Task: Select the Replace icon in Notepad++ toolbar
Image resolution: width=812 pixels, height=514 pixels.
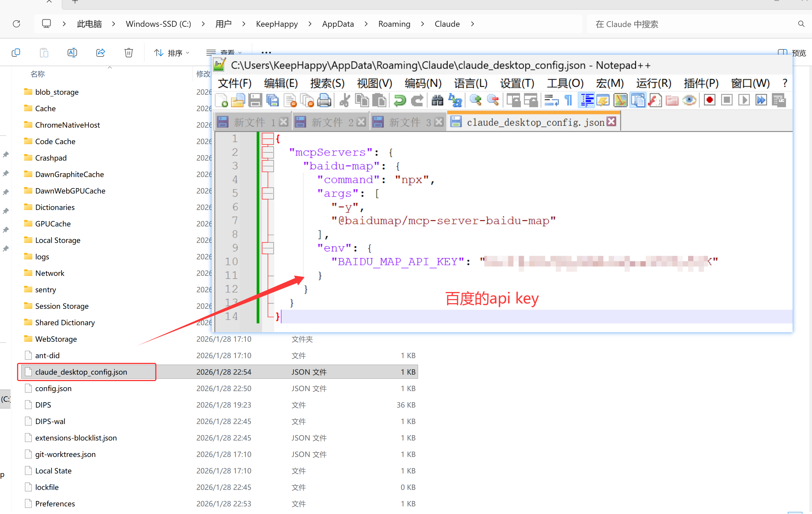Action: (x=455, y=100)
